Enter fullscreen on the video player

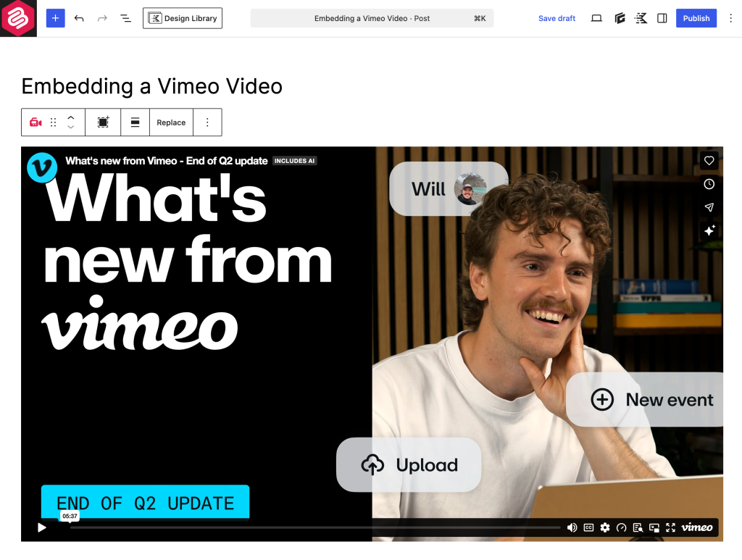670,527
